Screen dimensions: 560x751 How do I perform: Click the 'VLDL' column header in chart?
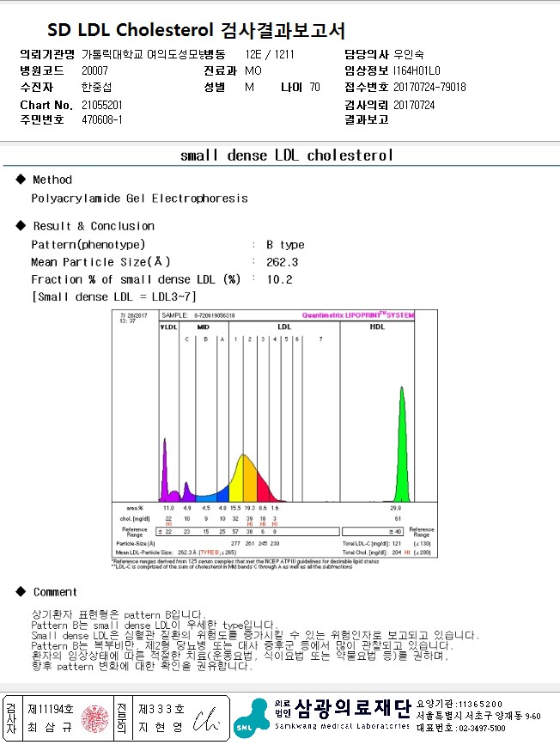click(x=168, y=327)
